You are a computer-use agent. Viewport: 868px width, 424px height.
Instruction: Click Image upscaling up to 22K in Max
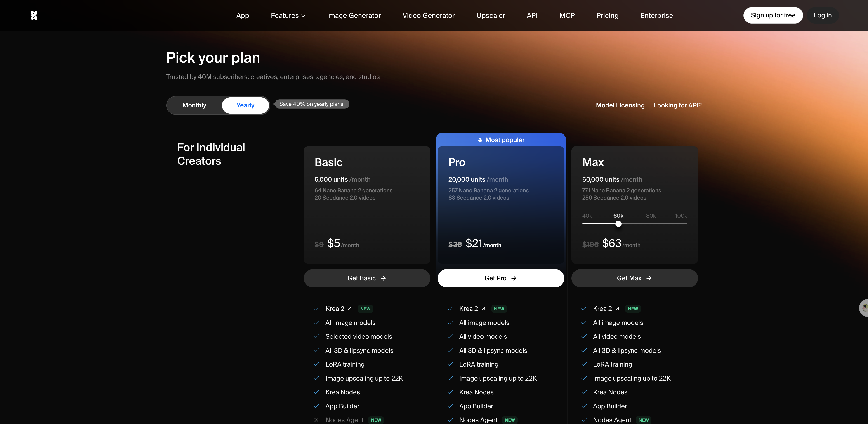(x=632, y=379)
